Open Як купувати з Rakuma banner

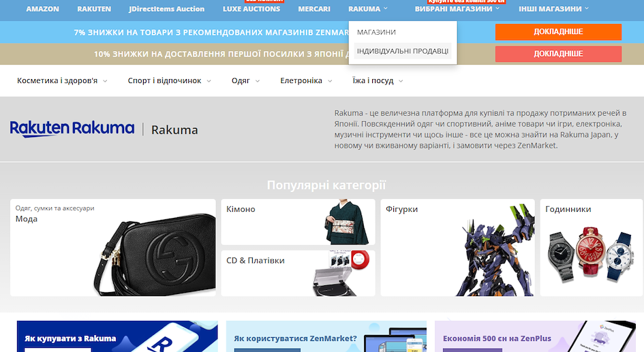coord(117,336)
